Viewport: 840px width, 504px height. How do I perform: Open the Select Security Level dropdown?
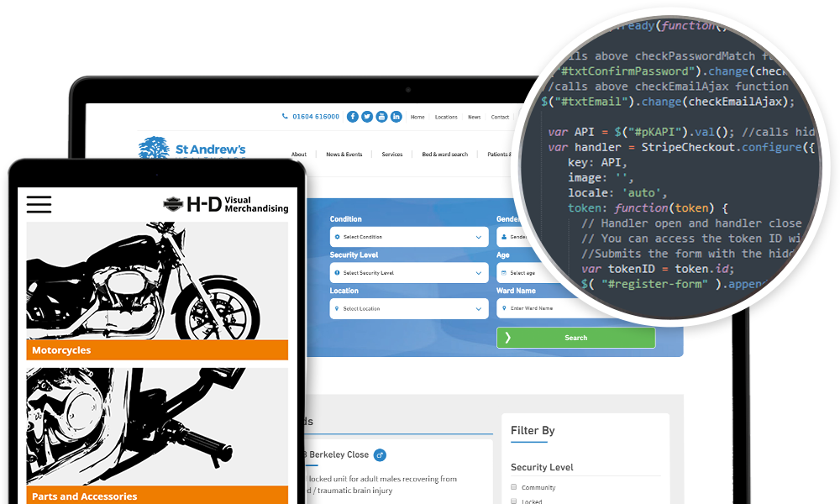408,273
